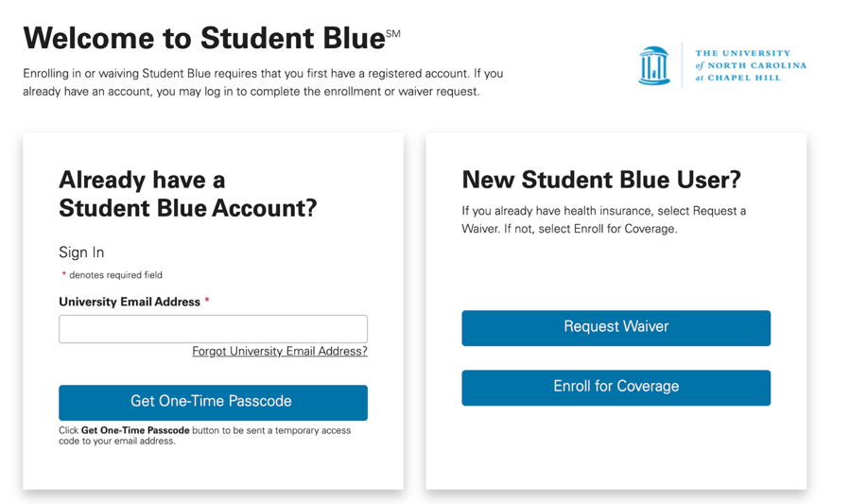Click the denotes required field note
Image resolution: width=850 pixels, height=504 pixels.
(115, 275)
